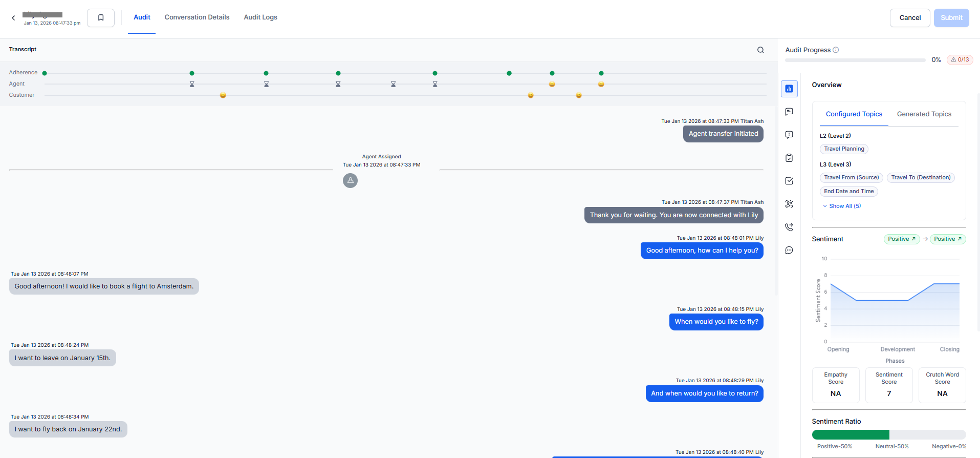Click the Audit Progress info icon
The width and height of the screenshot is (980, 458).
click(x=836, y=50)
